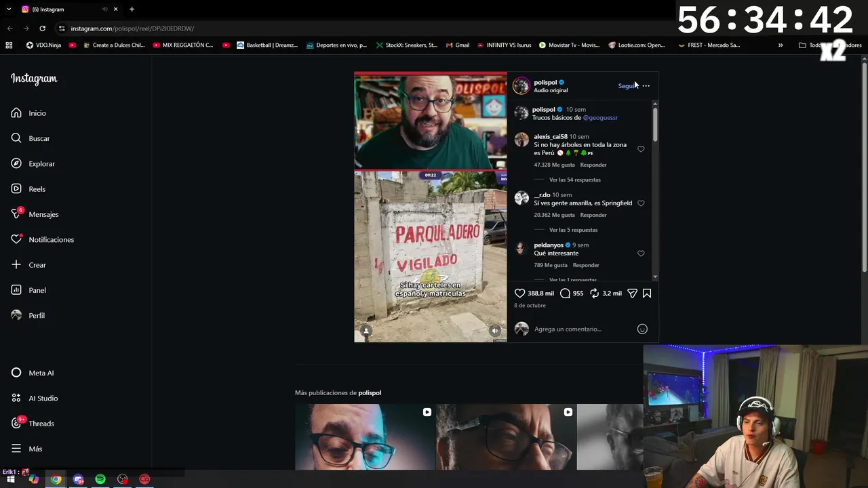The width and height of the screenshot is (868, 488).
Task: Open Gmail bookmark
Action: coord(458,45)
